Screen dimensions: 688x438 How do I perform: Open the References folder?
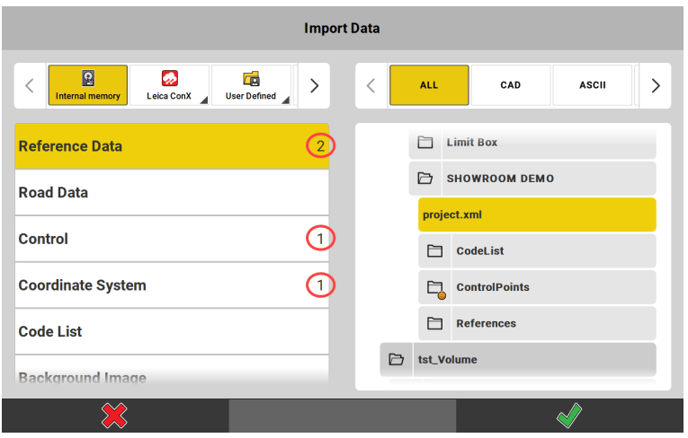[x=537, y=323]
